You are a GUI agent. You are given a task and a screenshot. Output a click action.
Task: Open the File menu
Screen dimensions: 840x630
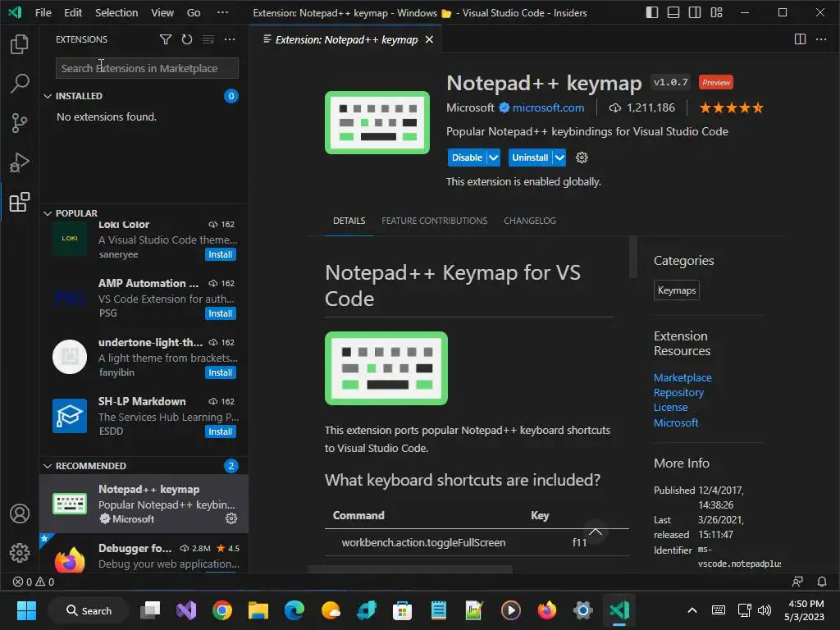[x=43, y=12]
